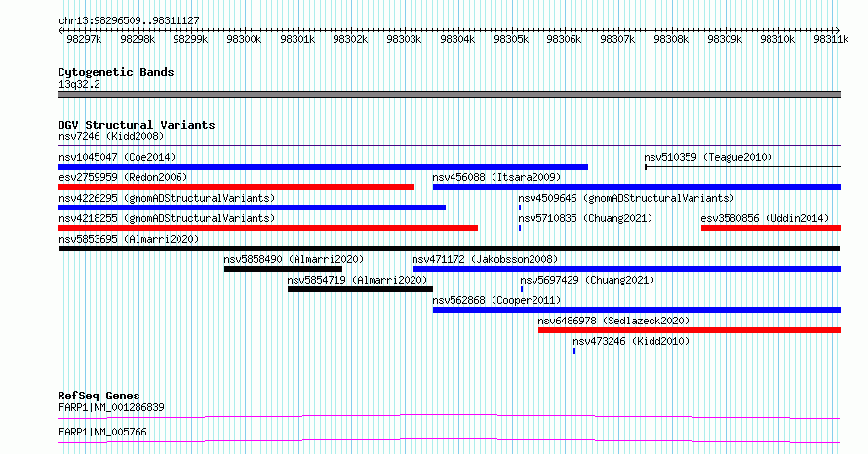The height and width of the screenshot is (454, 868).
Task: Click the DGV Structural Variants track title
Action: coord(137,125)
